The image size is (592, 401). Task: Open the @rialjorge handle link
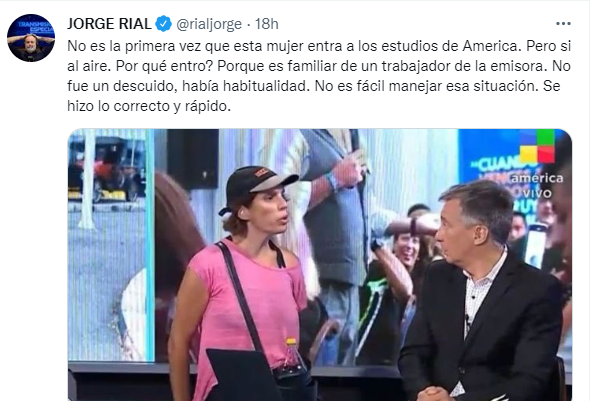(x=209, y=24)
